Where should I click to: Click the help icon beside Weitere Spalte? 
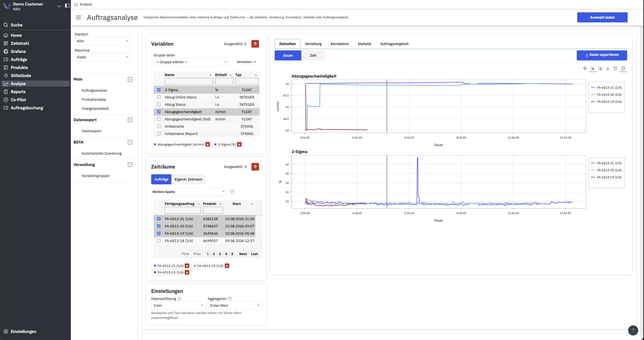232,192
